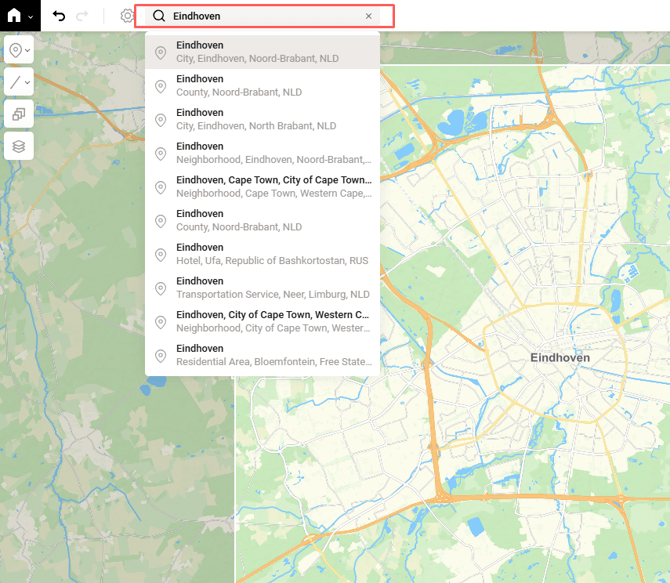The image size is (670, 583).
Task: Open the Layers stack icon
Action: coord(18,146)
